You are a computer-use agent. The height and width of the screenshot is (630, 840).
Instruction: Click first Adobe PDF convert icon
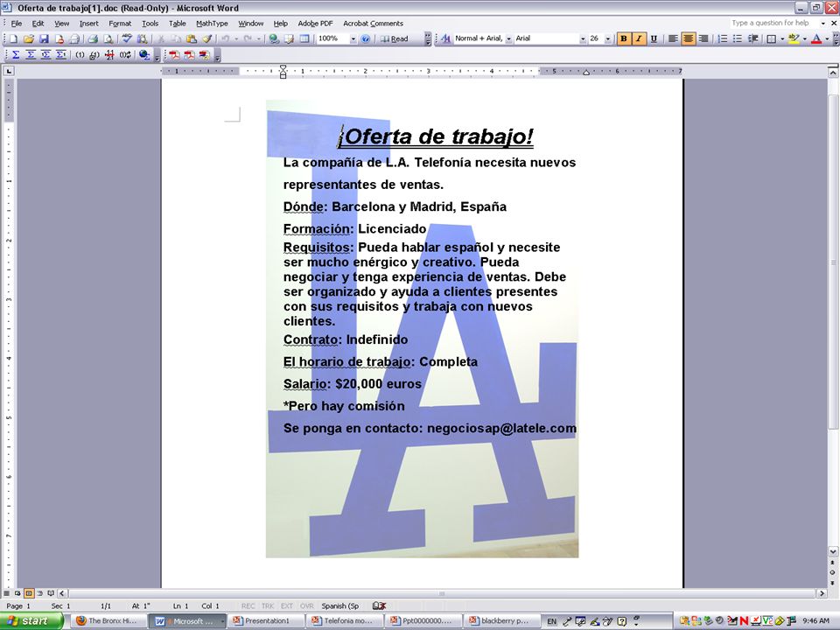174,54
